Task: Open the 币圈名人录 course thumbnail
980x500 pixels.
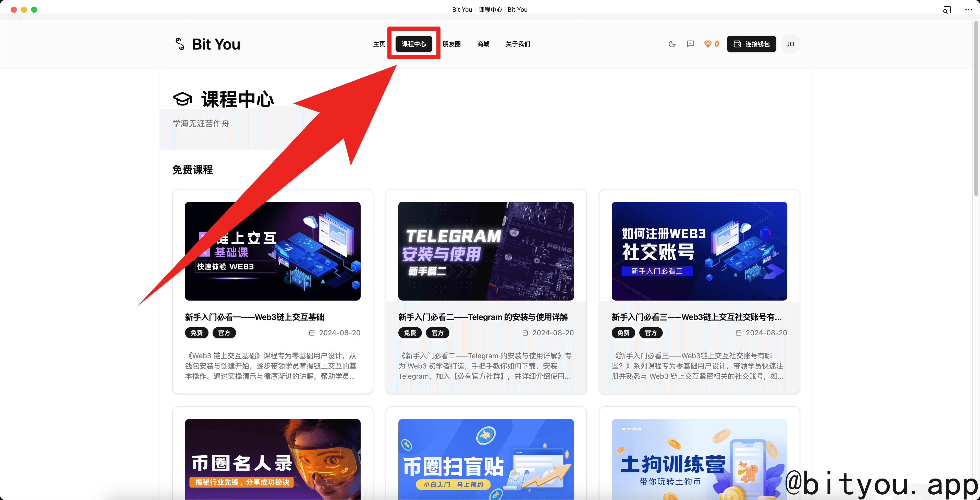Action: 273,459
